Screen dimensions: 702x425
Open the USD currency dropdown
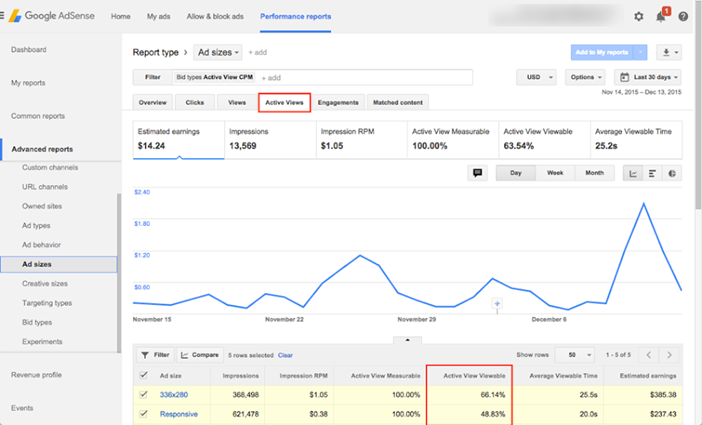click(x=536, y=77)
